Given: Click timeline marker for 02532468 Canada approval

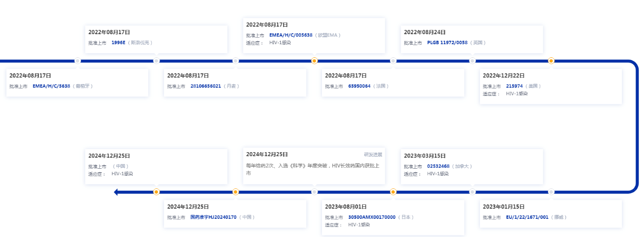Looking at the screenshot, I should click(472, 192).
